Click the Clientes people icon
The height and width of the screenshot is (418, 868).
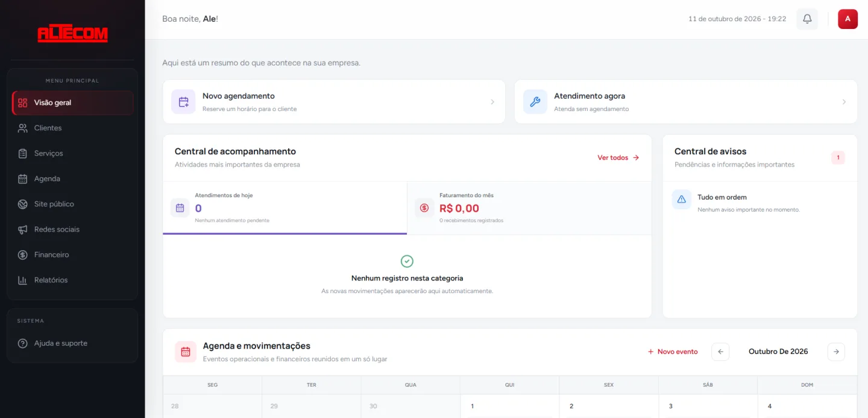pyautogui.click(x=23, y=128)
